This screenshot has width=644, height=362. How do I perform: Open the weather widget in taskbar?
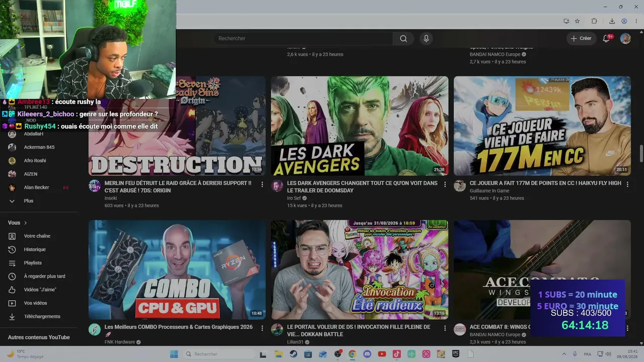click(24, 354)
